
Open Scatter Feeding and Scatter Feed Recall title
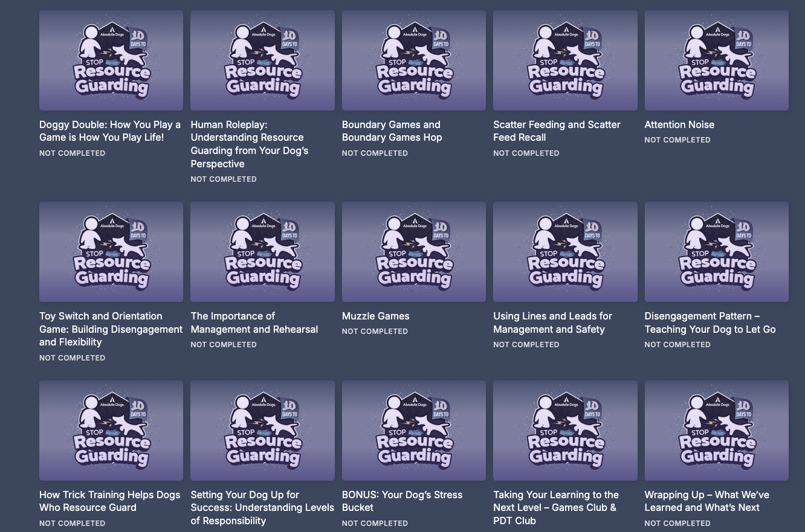click(557, 131)
